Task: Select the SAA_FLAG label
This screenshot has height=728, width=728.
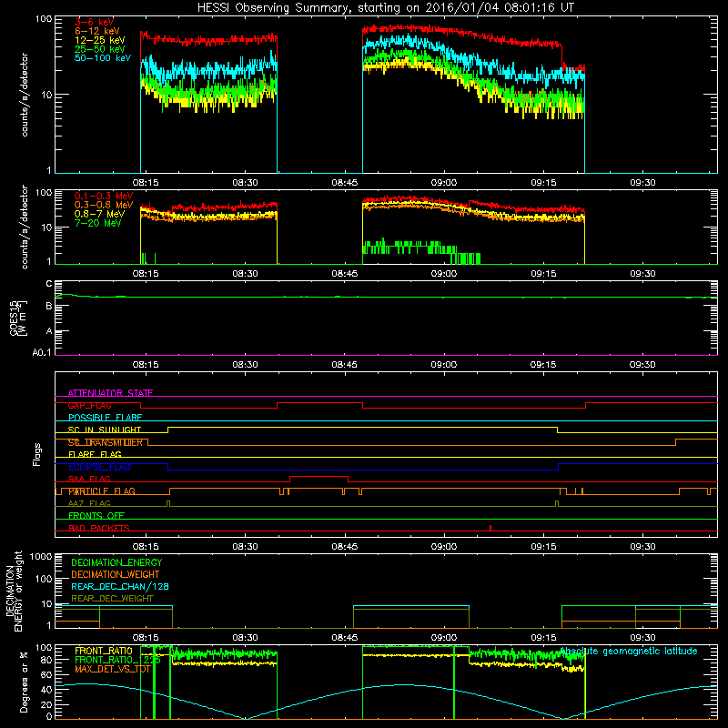Action: pyautogui.click(x=89, y=479)
